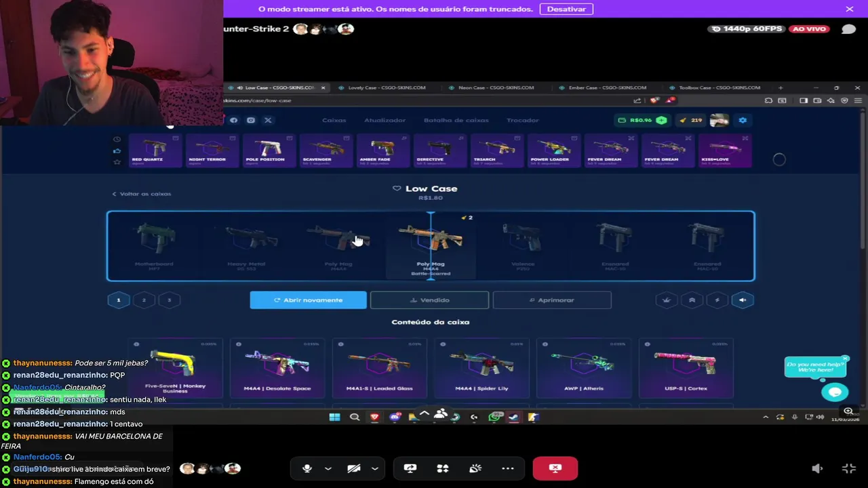Close the Low Case browser tab
868x488 pixels.
(323, 87)
